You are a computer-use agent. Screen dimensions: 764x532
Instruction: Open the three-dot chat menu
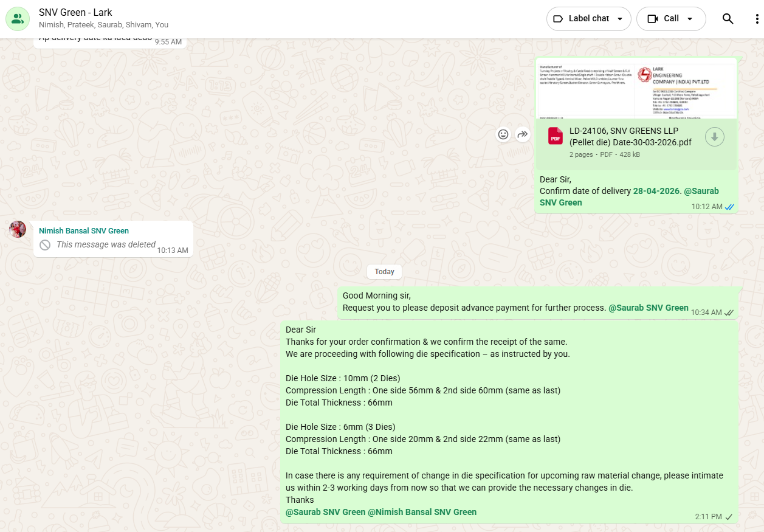click(756, 19)
